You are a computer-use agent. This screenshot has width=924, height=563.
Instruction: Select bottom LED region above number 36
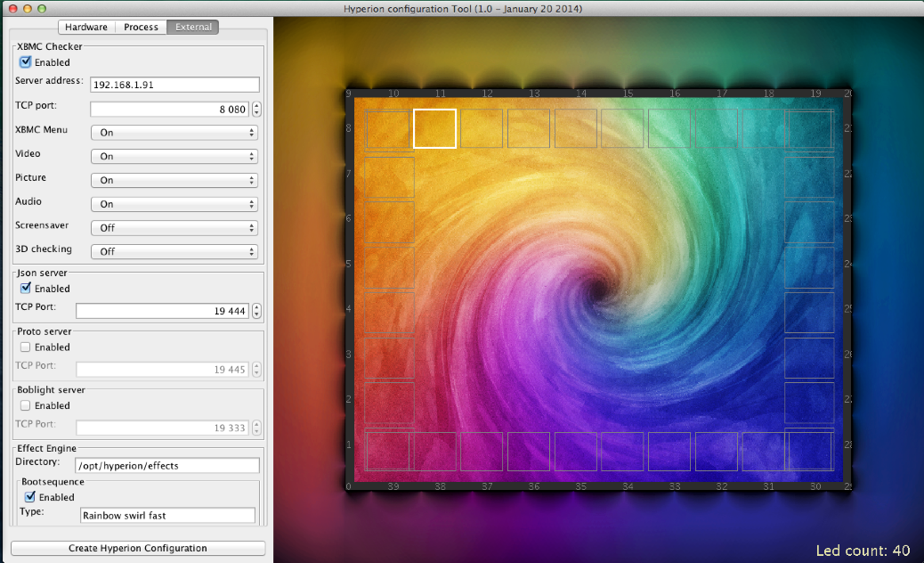pyautogui.click(x=529, y=451)
